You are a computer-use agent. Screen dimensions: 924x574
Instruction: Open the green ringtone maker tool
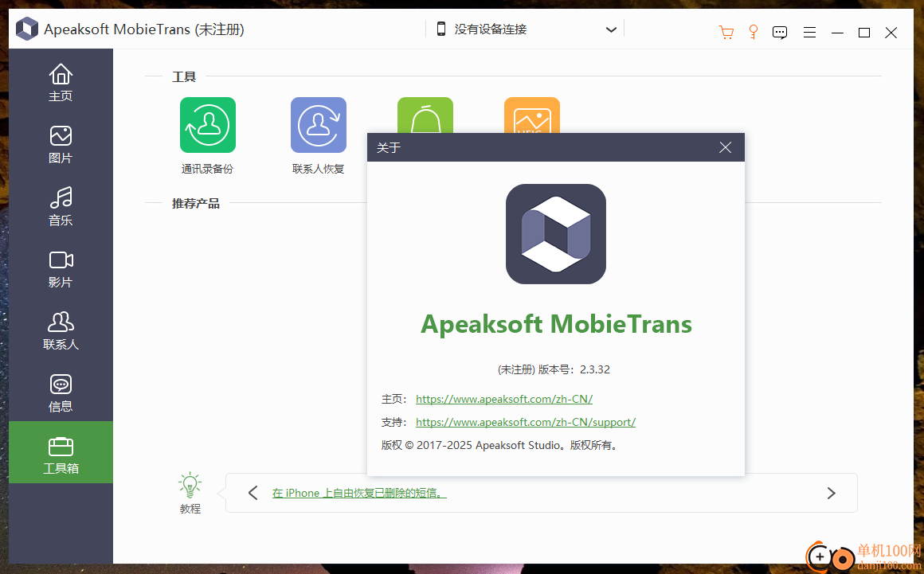tap(425, 115)
